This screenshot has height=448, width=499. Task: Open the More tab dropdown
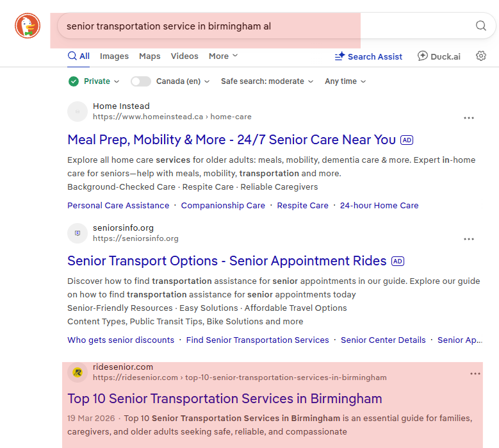223,56
